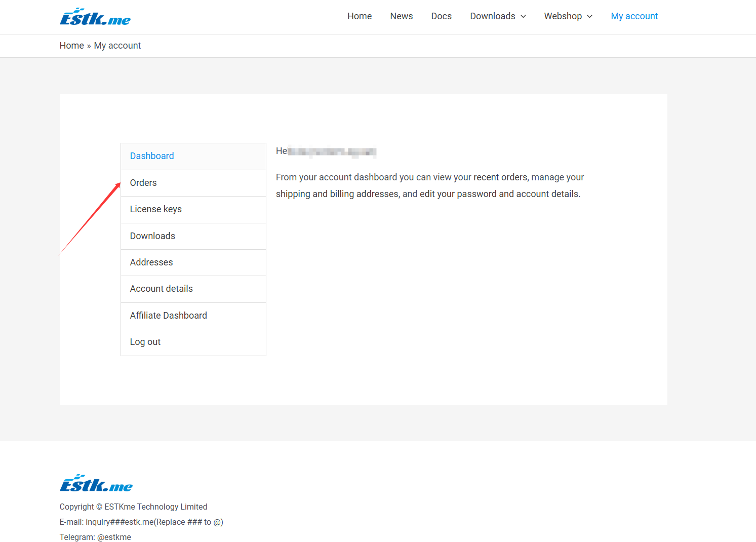The height and width of the screenshot is (542, 756).
Task: Open the Webshop menu item
Action: [563, 16]
